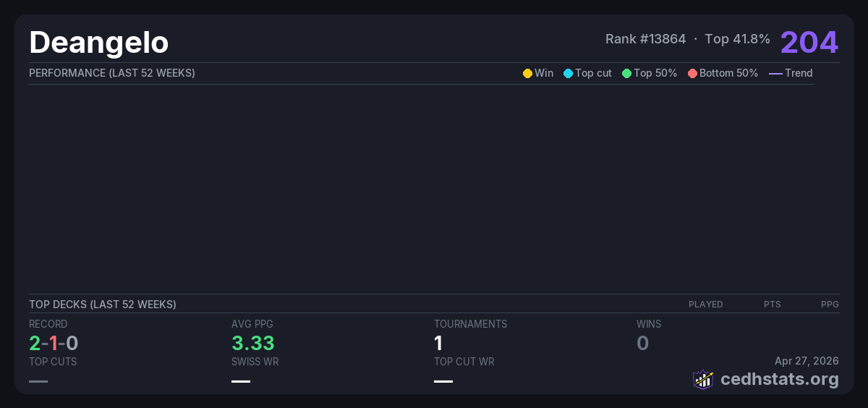The height and width of the screenshot is (408, 868).
Task: Click the cedhstats logo icon
Action: pos(703,379)
